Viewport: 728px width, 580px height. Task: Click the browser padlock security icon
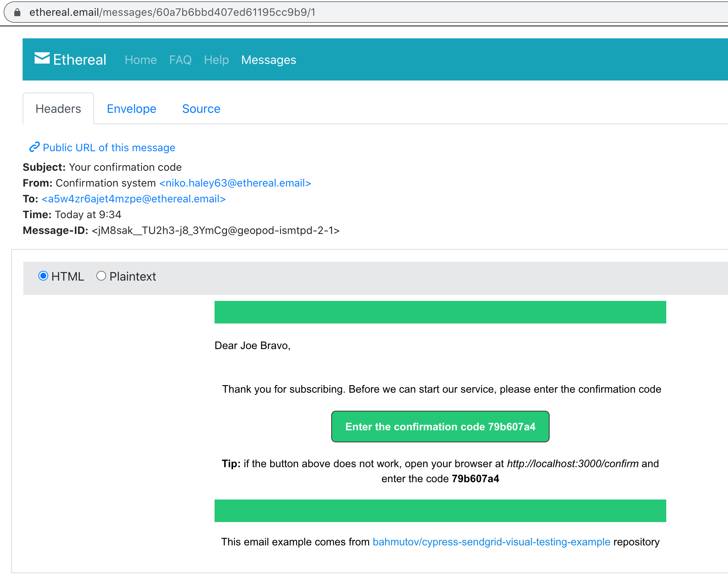pyautogui.click(x=17, y=12)
